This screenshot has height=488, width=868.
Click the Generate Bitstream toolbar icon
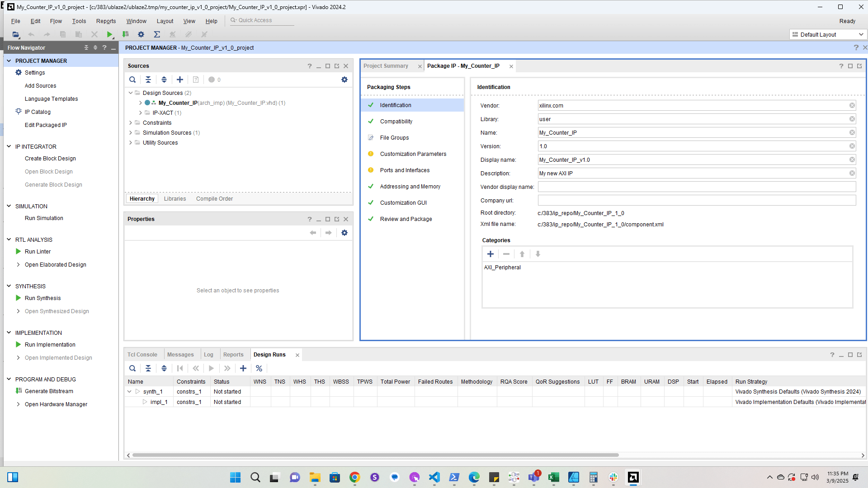click(x=126, y=34)
